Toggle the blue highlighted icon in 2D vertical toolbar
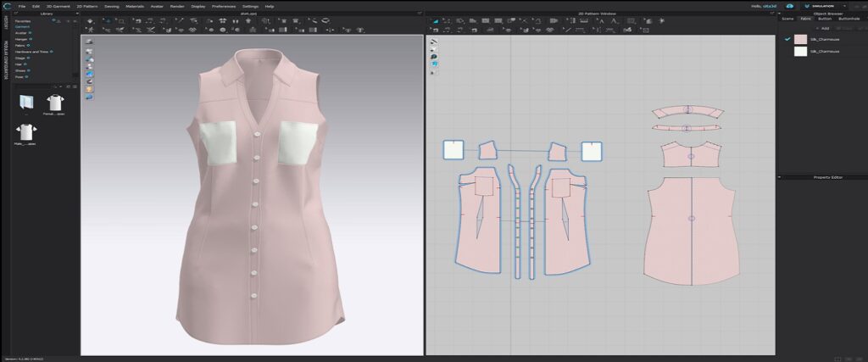Image resolution: width=868 pixels, height=362 pixels. (x=435, y=64)
